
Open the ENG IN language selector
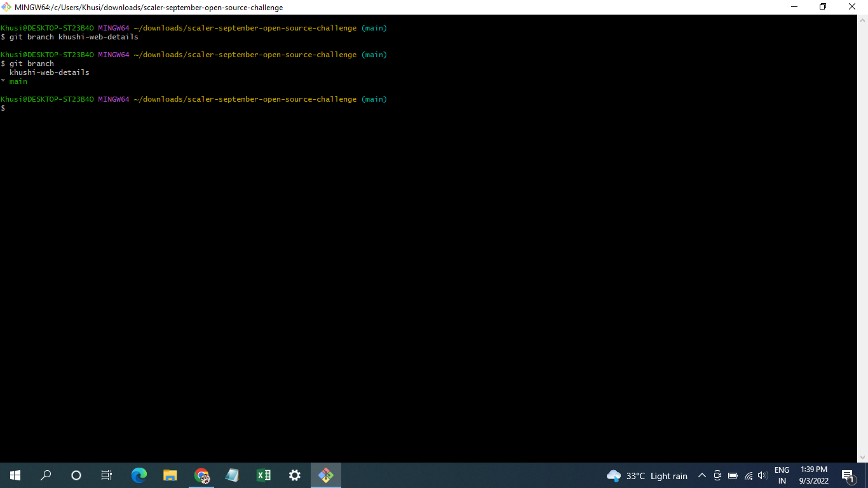coord(782,475)
